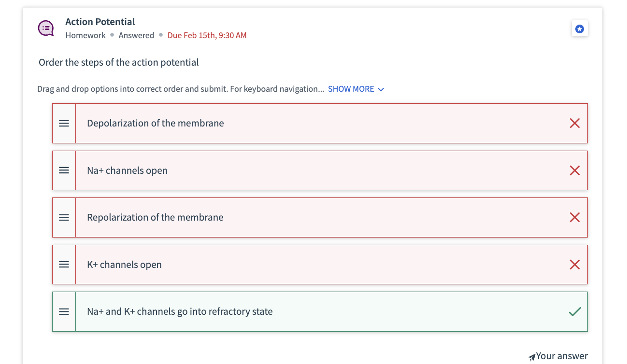Viewport: 627px width, 364px height.
Task: Click drag handle for Na+ channels open
Action: pos(64,170)
